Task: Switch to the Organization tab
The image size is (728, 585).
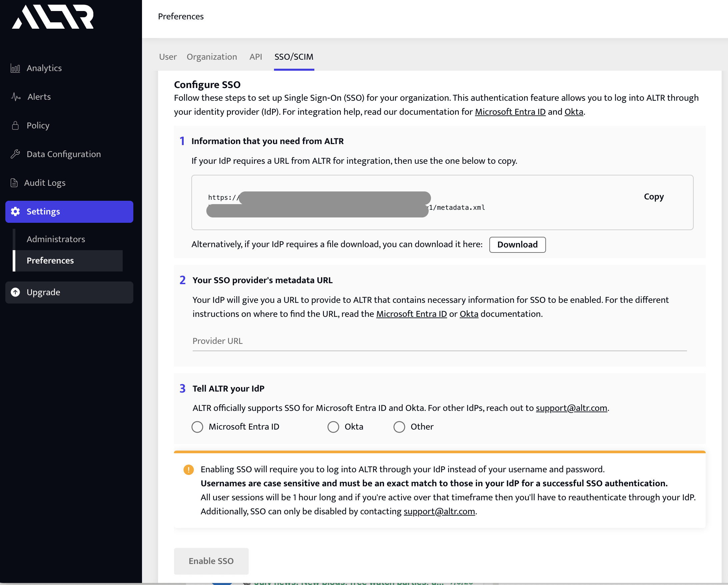Action: click(212, 57)
